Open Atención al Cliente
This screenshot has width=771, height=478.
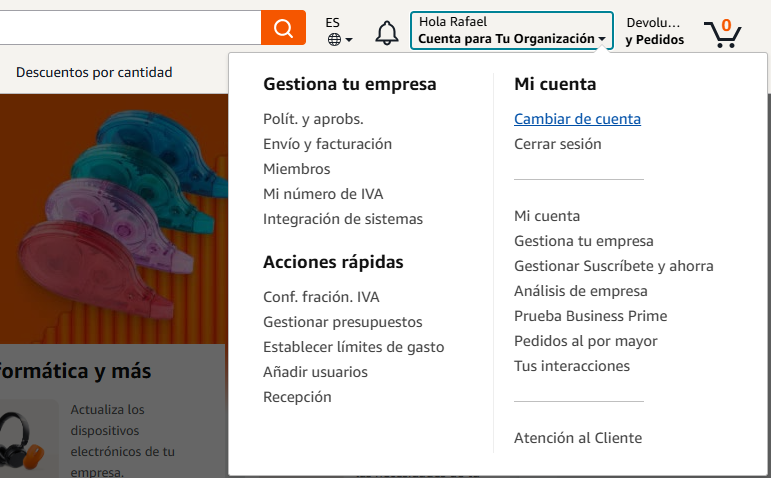point(578,438)
